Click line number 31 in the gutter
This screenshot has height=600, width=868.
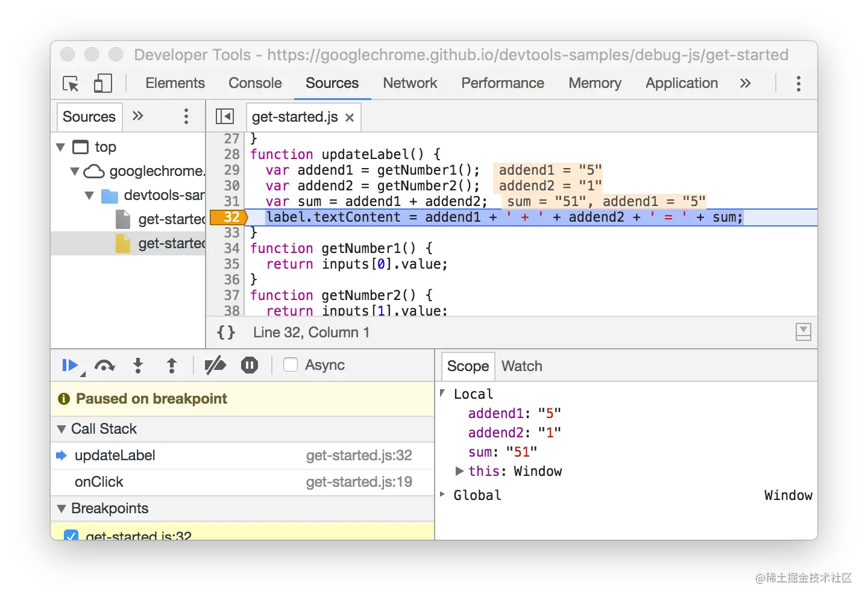(231, 201)
